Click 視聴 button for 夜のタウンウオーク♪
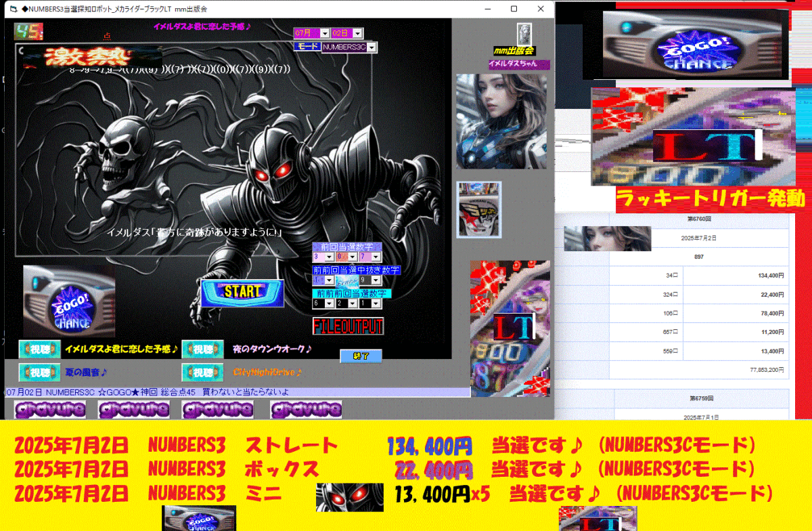 click(203, 349)
